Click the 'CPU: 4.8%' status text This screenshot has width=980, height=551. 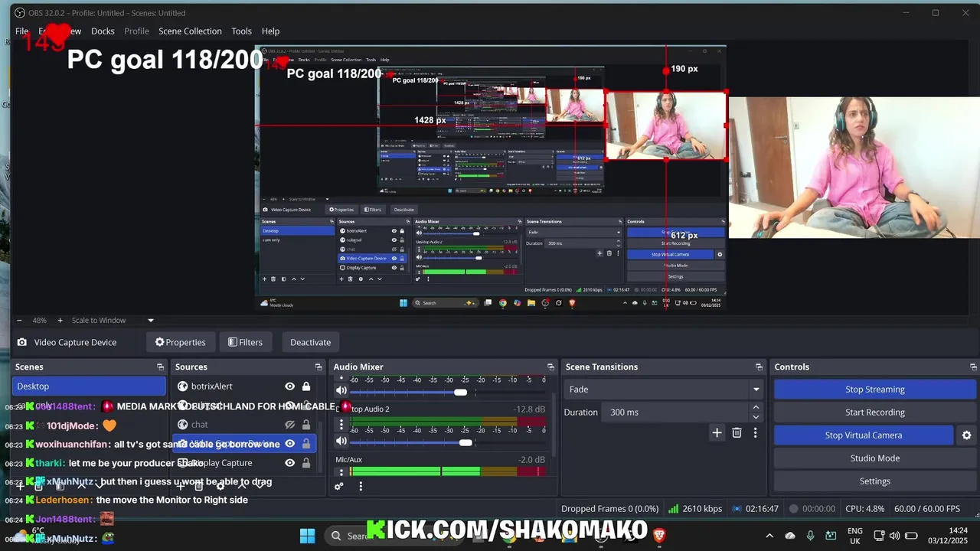point(864,509)
